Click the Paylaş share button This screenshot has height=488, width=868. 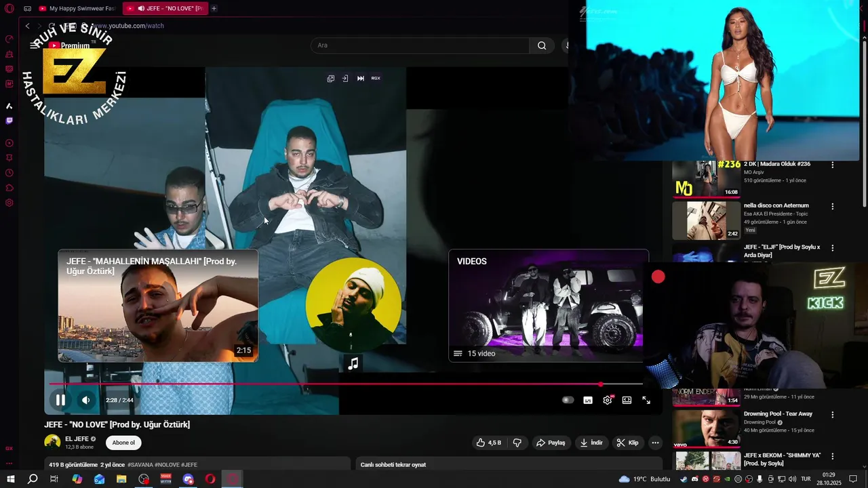(551, 443)
